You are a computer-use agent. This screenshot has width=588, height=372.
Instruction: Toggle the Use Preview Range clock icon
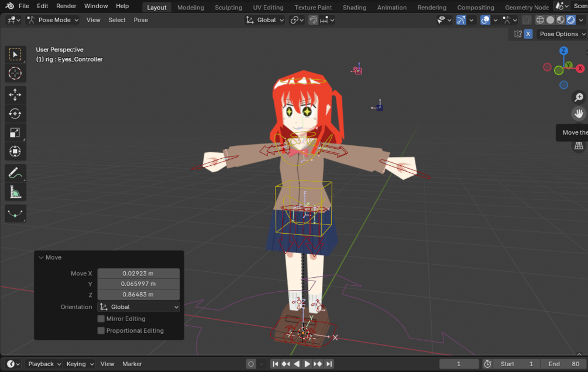point(487,364)
